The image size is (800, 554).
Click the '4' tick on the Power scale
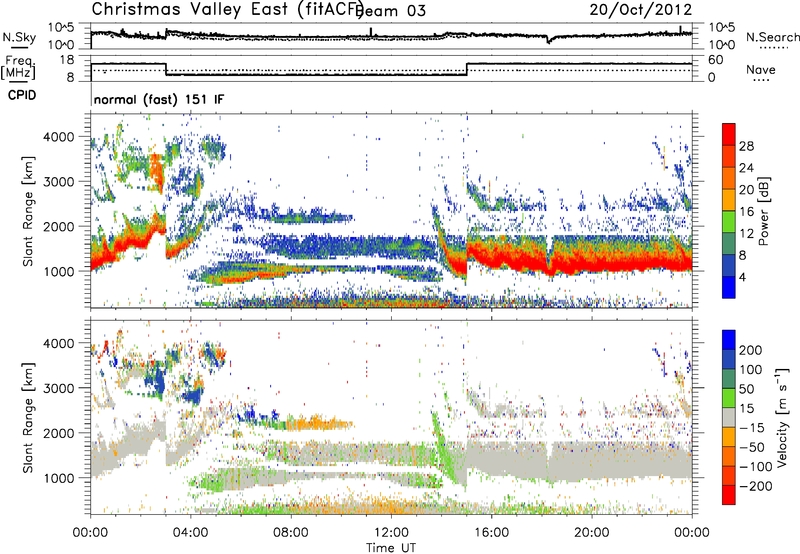click(742, 277)
